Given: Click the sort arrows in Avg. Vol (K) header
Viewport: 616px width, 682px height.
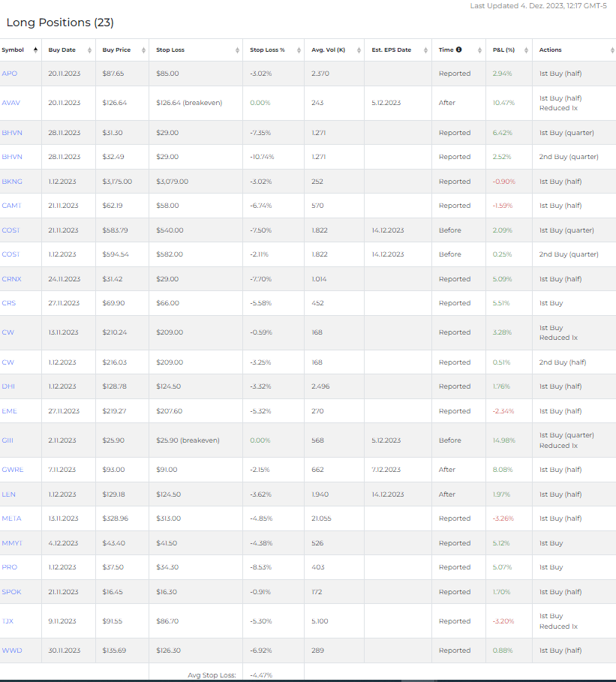Looking at the screenshot, I should pyautogui.click(x=358, y=50).
